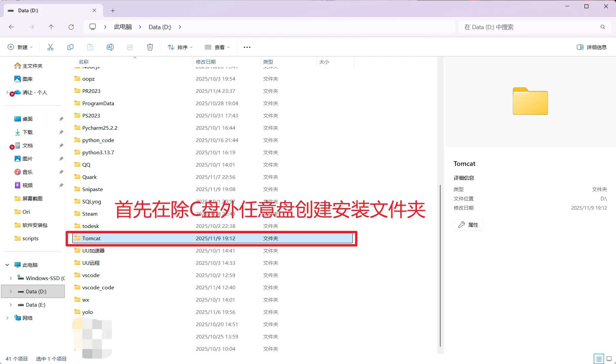Select the vscode_code folder

click(94, 287)
